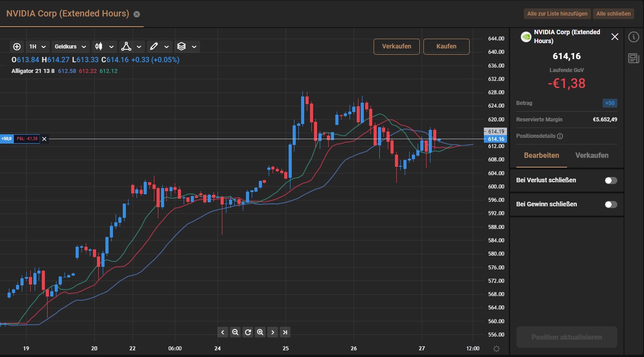Click the 12:00 label on time axis
This screenshot has height=357, width=644.
(x=473, y=349)
